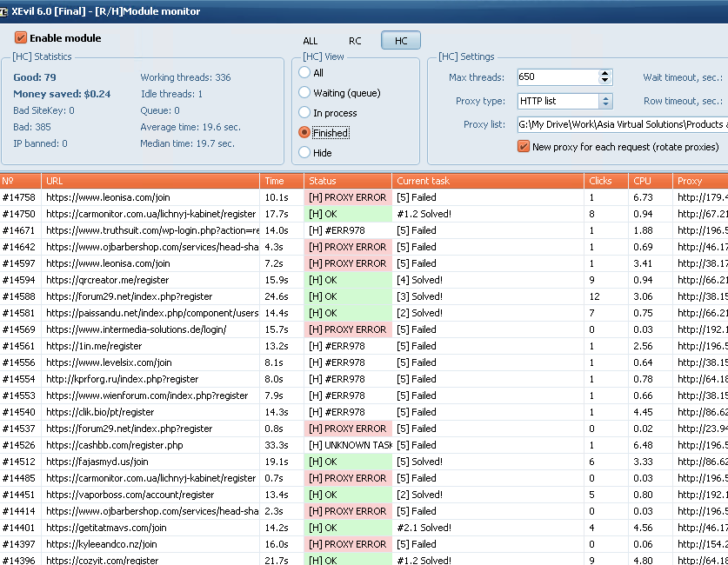Open the Proxy type dropdown

[x=605, y=101]
